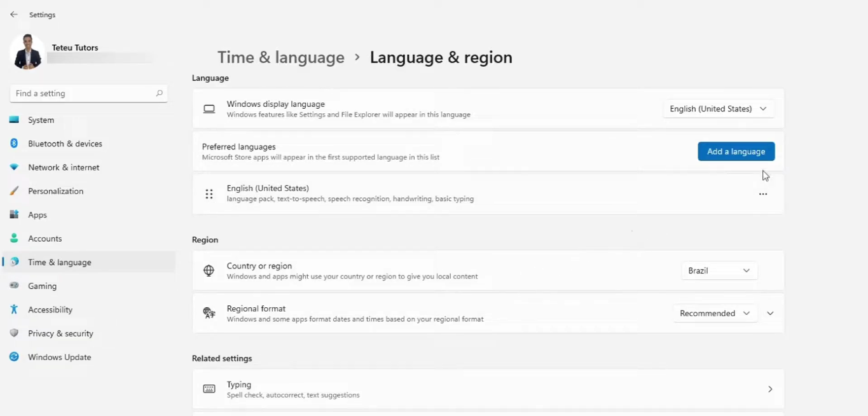Click the Network & internet wifi icon
868x416 pixels.
tap(14, 167)
